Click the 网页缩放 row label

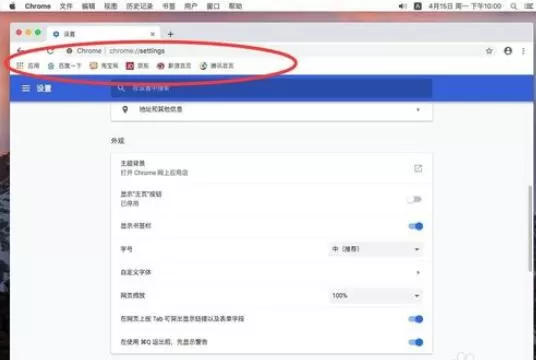(x=133, y=296)
